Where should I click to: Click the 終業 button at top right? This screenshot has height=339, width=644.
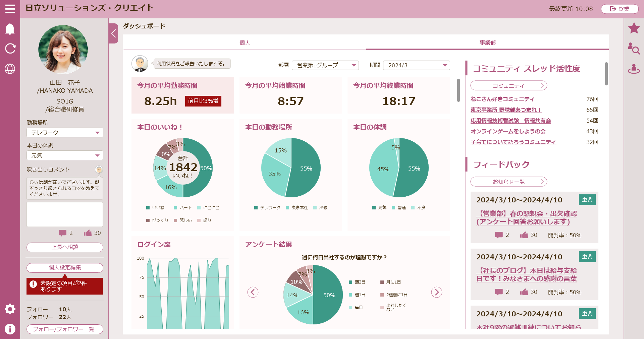[619, 9]
